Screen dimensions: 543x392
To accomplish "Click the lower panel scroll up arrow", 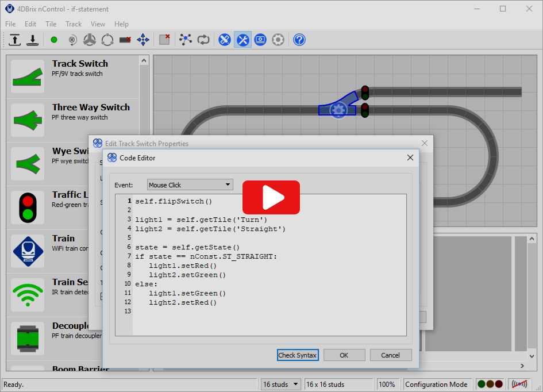I will [x=532, y=239].
